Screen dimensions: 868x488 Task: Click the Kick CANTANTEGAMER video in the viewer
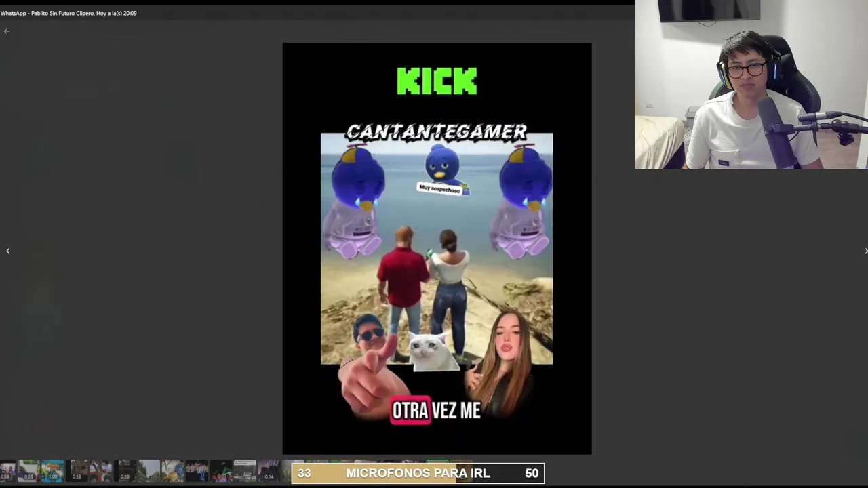[x=437, y=249]
